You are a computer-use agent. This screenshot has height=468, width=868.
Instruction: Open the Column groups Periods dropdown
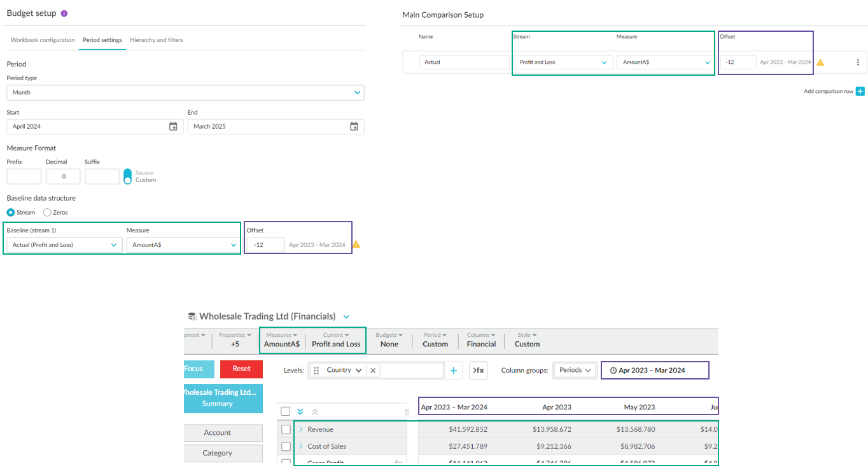click(x=575, y=370)
